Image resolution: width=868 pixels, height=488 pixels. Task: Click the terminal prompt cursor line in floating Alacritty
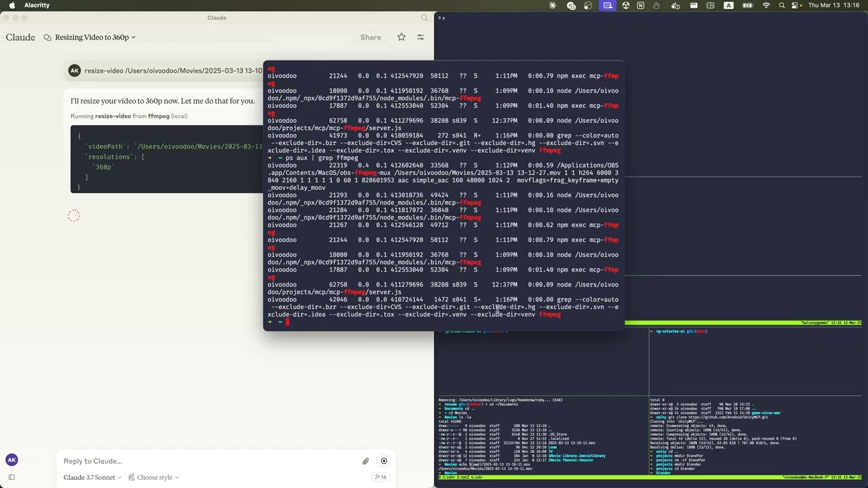(443, 322)
